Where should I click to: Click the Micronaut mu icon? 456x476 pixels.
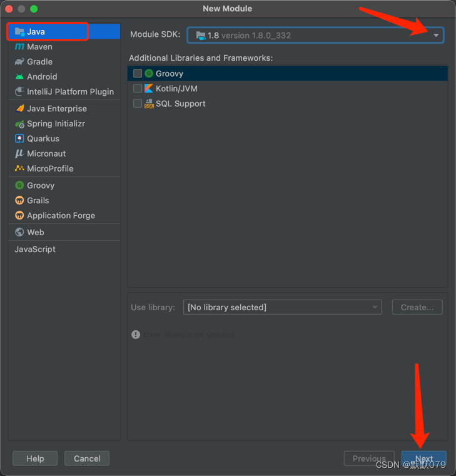19,153
